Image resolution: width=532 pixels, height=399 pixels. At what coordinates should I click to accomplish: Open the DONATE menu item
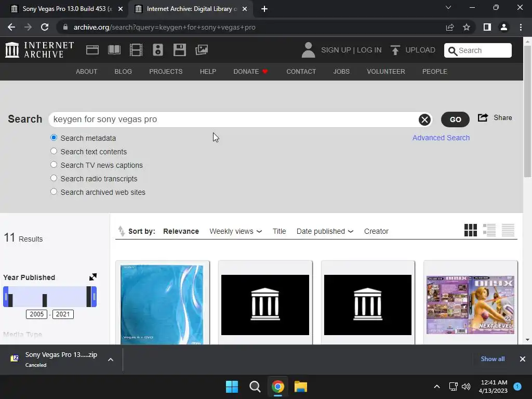pyautogui.click(x=250, y=72)
